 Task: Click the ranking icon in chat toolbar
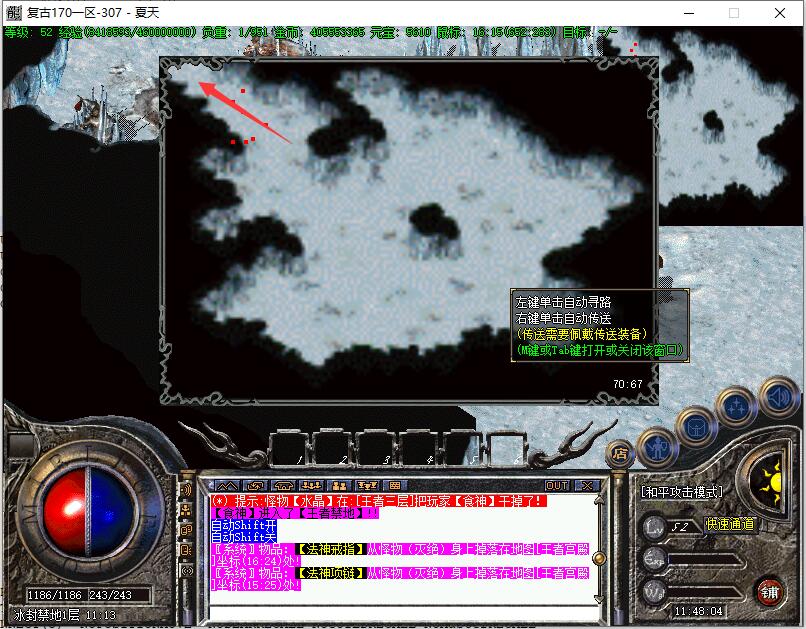click(x=367, y=485)
